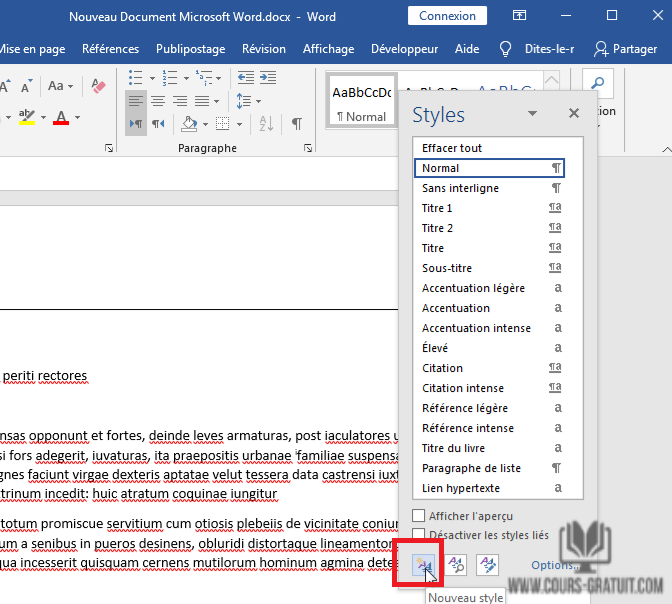672x604 pixels.
Task: Select the Normal style thumbnail in gallery
Action: (x=362, y=102)
